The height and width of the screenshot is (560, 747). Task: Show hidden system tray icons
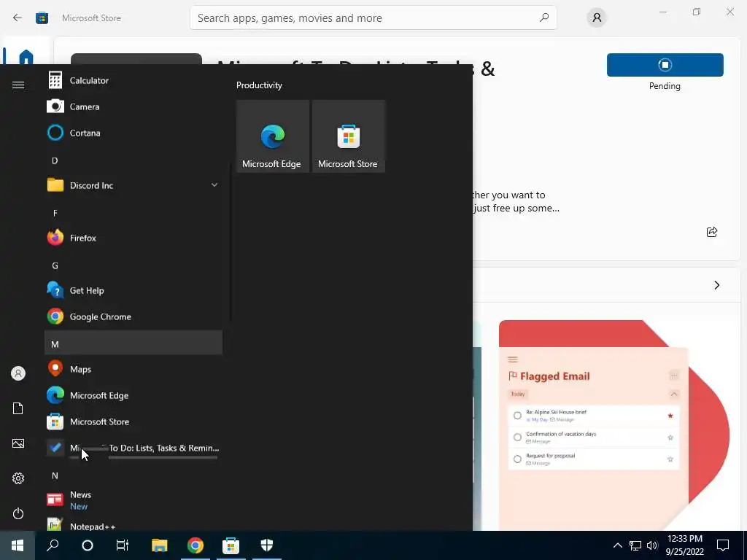click(617, 545)
